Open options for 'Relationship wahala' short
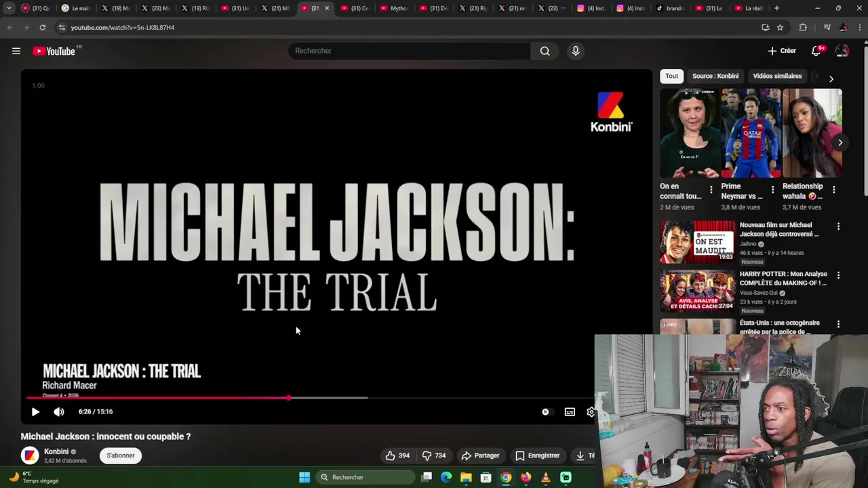 [x=833, y=190]
